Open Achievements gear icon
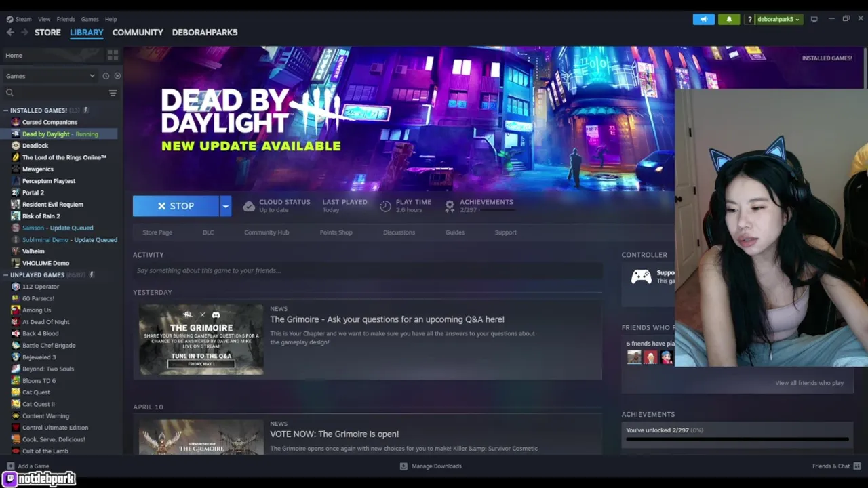The image size is (868, 488). (450, 206)
